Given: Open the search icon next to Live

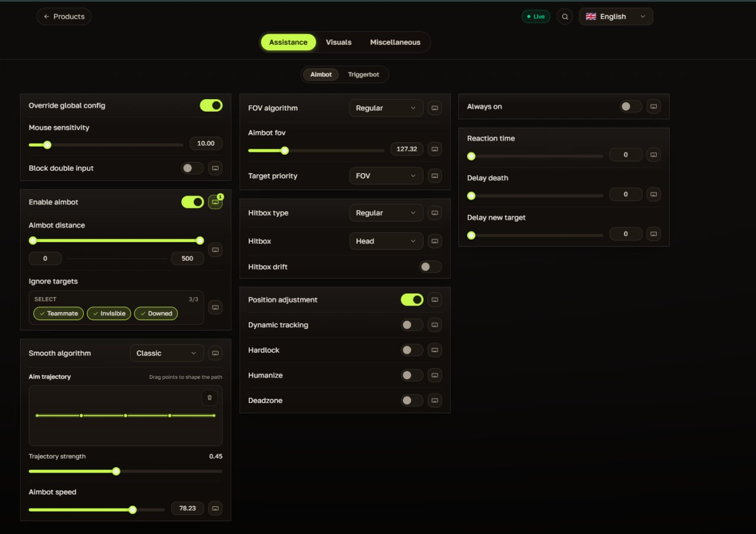Looking at the screenshot, I should click(565, 17).
